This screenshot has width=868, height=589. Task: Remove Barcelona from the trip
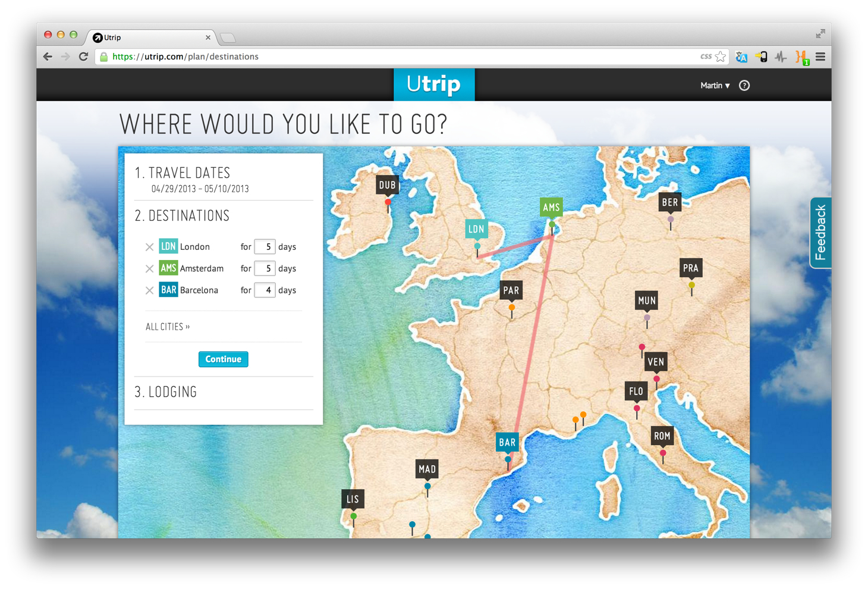pyautogui.click(x=149, y=290)
